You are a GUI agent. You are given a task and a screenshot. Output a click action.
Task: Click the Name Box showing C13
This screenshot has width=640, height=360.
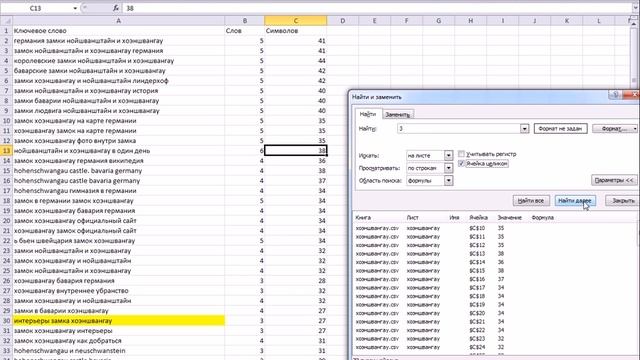[x=36, y=8]
